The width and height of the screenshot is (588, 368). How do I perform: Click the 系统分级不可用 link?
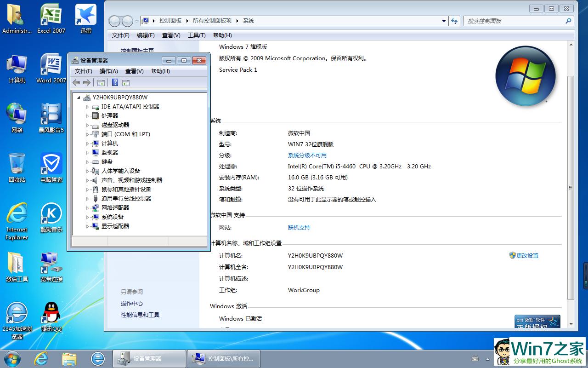pos(307,155)
